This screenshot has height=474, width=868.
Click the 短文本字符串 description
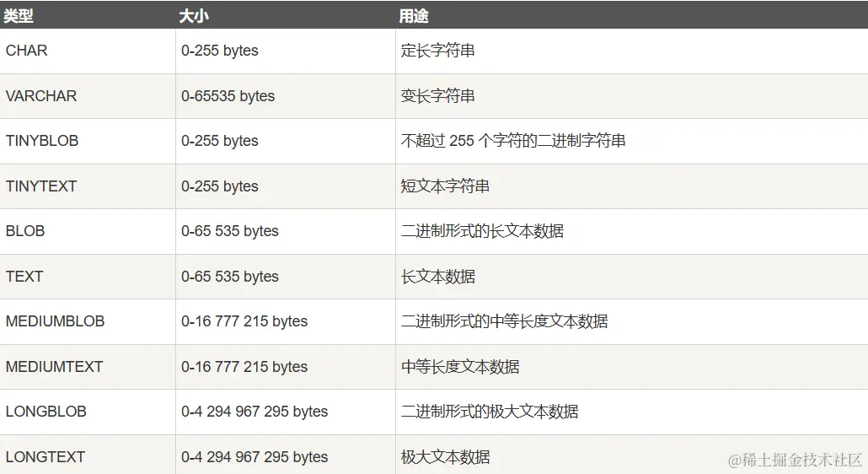446,186
